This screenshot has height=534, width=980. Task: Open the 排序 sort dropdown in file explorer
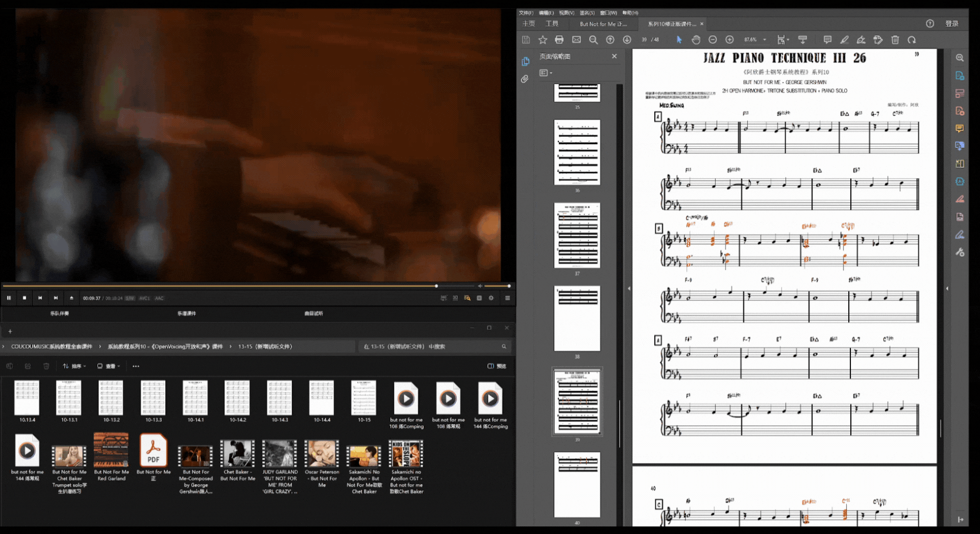[x=75, y=366]
